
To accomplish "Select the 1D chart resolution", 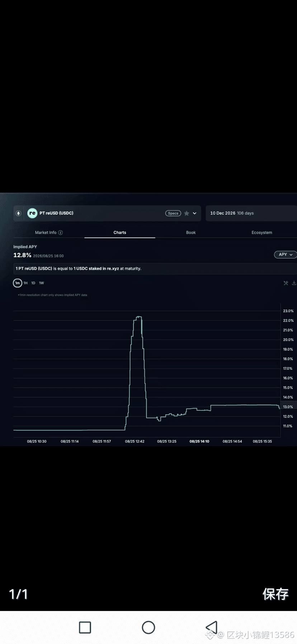I will coord(33,283).
